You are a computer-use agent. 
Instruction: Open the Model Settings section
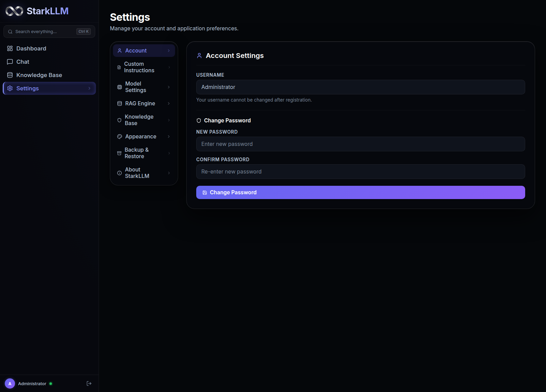coord(144,87)
